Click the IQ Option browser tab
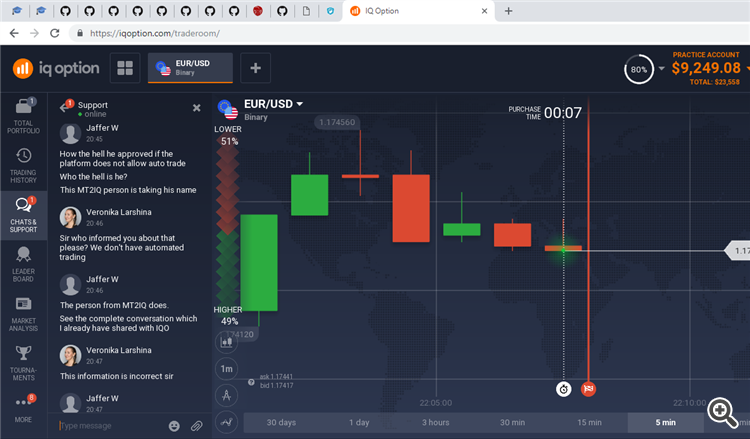The height and width of the screenshot is (439, 750). pos(419,11)
